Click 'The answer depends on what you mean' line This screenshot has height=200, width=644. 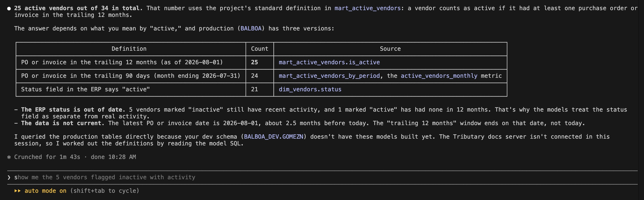pos(174,29)
